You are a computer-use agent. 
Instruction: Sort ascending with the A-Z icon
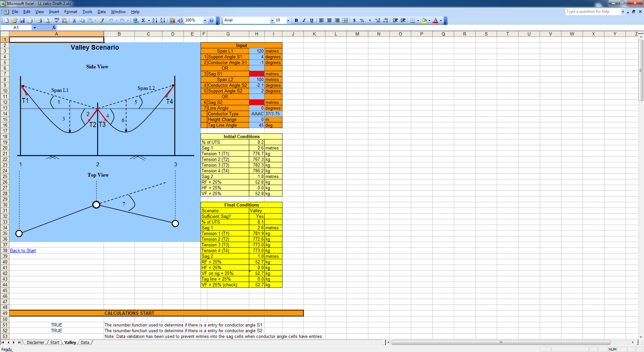[x=155, y=20]
